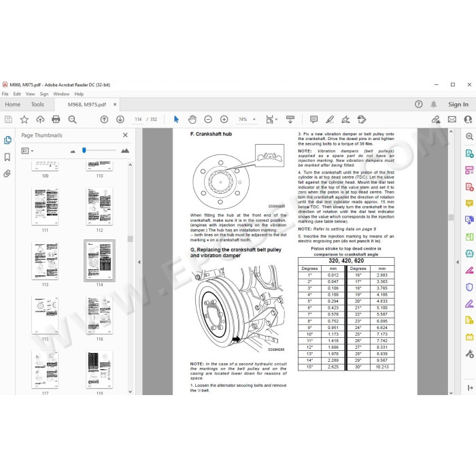This screenshot has height=476, width=476.
Task: Click document scrollbar up arrow
Action: 451,131
